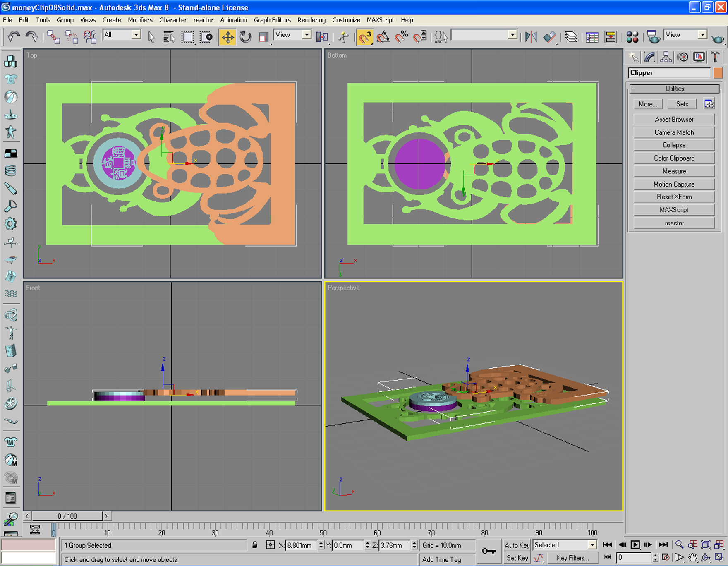Open the All selection filter dropdown

(122, 35)
